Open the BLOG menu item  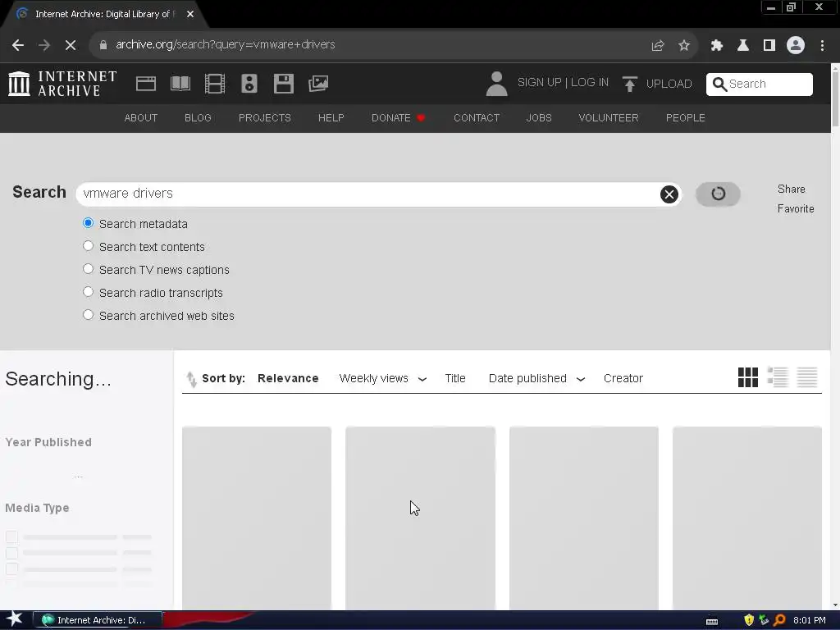tap(198, 118)
